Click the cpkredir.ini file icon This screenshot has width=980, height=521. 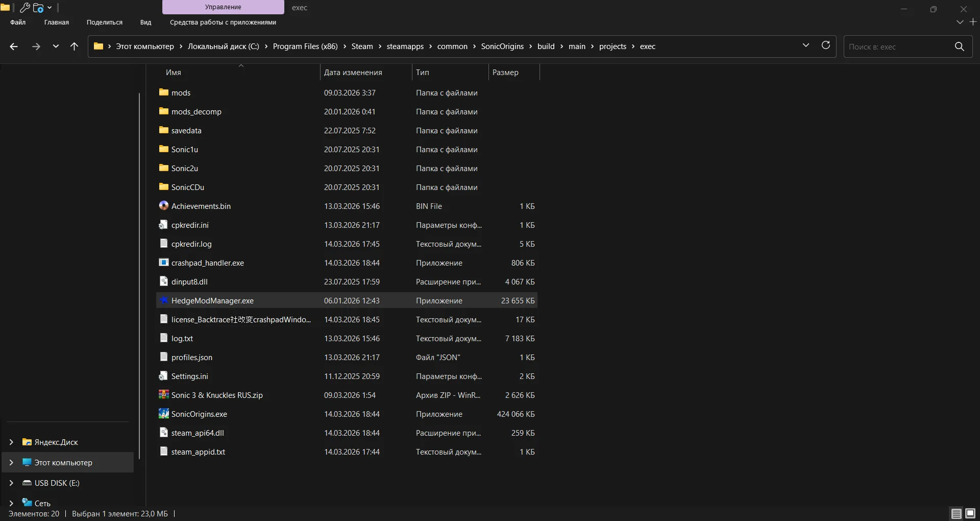(163, 225)
